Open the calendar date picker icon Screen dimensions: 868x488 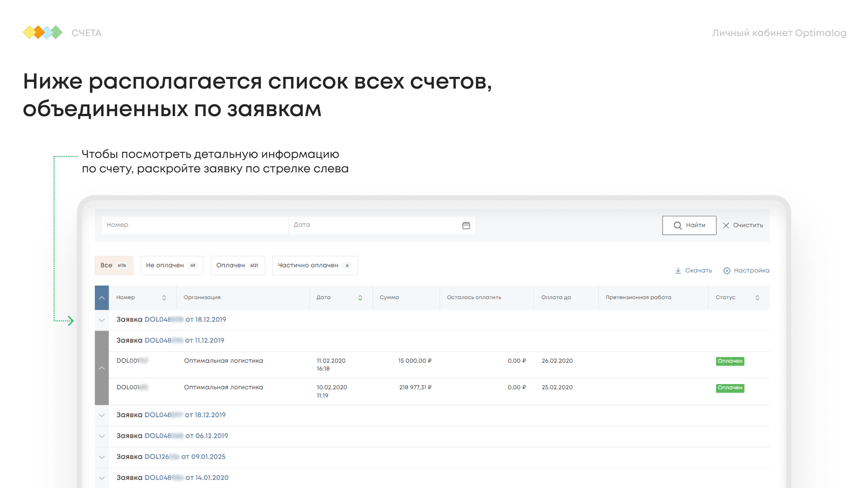coord(466,225)
